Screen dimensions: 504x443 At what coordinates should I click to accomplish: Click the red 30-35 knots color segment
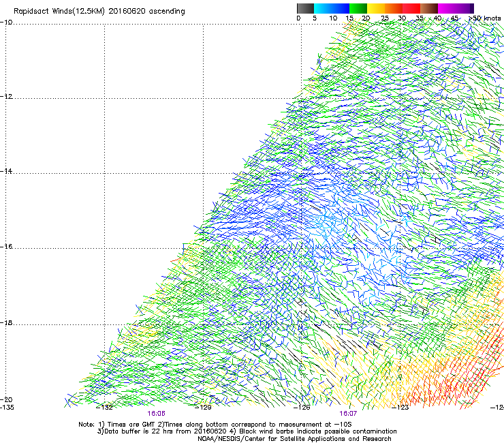point(411,8)
